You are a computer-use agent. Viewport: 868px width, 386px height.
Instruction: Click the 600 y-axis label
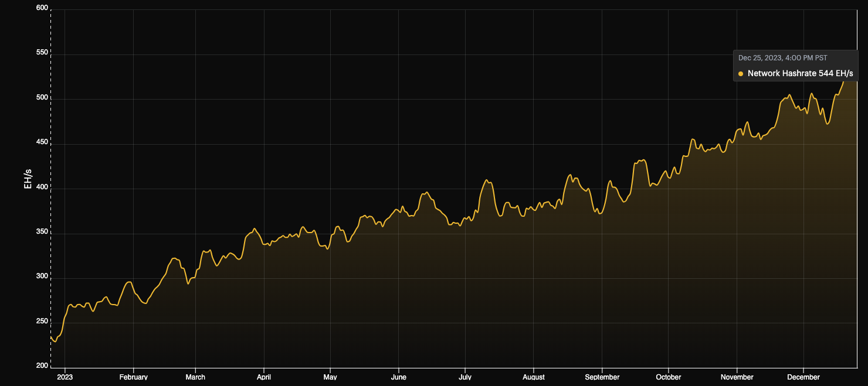pos(42,7)
